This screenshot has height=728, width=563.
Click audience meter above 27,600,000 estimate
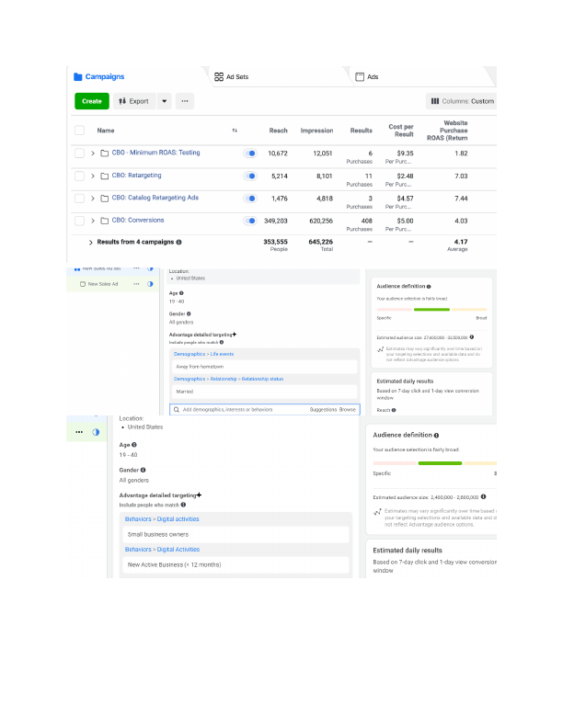pyautogui.click(x=431, y=309)
